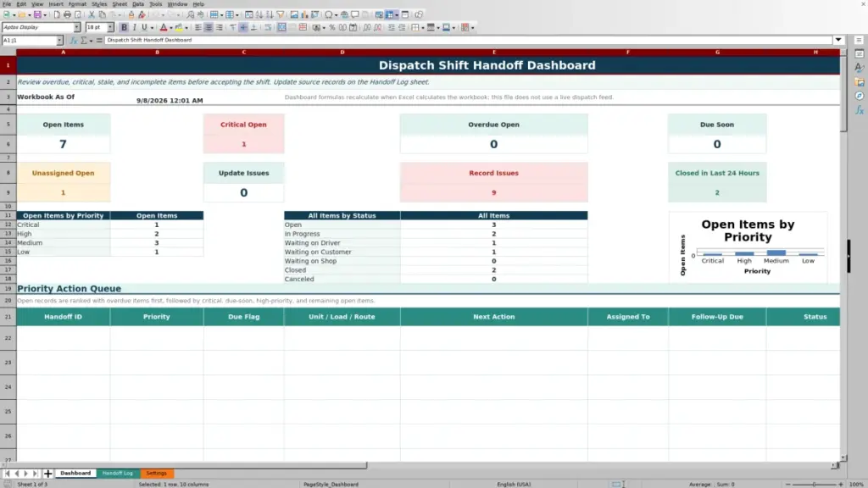Toggle Freeze Rows and Columns button
This screenshot has height=488, width=868.
389,15
